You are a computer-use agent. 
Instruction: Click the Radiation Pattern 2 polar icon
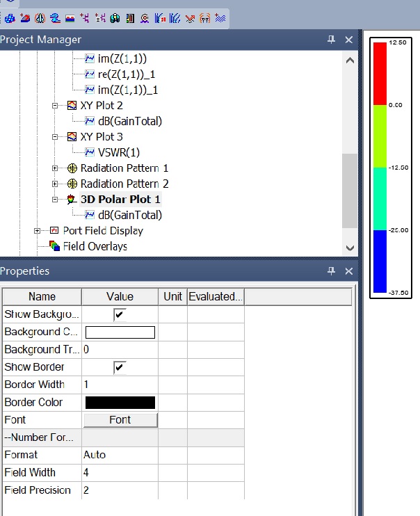(x=72, y=184)
